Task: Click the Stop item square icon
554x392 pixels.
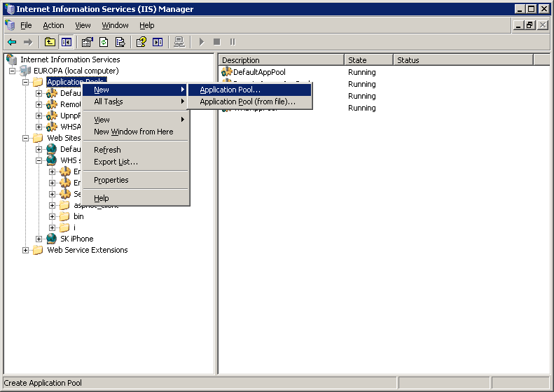Action: click(x=217, y=42)
